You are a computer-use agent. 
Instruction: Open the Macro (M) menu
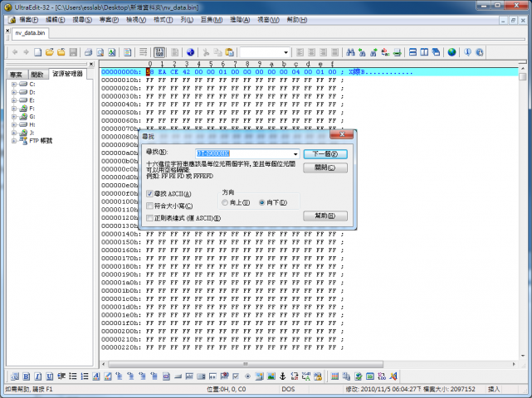click(212, 20)
